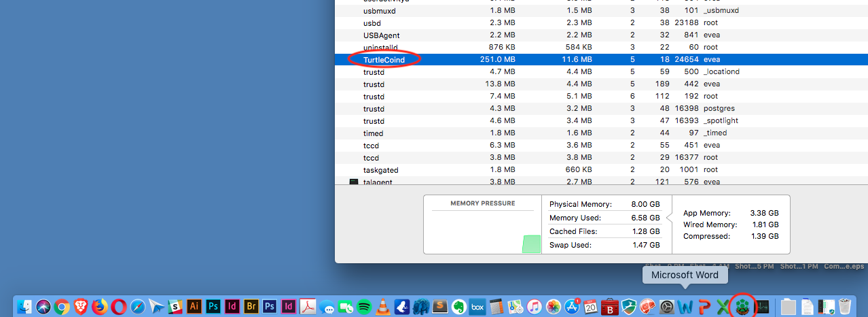Screen dimensions: 868x317
Task: Select the uninstalld process row
Action: click(x=602, y=48)
